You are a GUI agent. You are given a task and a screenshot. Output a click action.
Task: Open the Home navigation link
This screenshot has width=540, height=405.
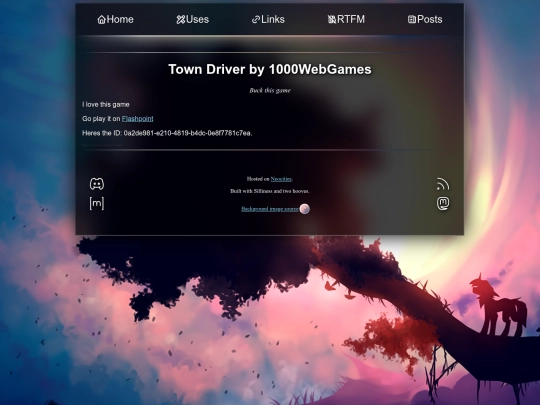[115, 19]
